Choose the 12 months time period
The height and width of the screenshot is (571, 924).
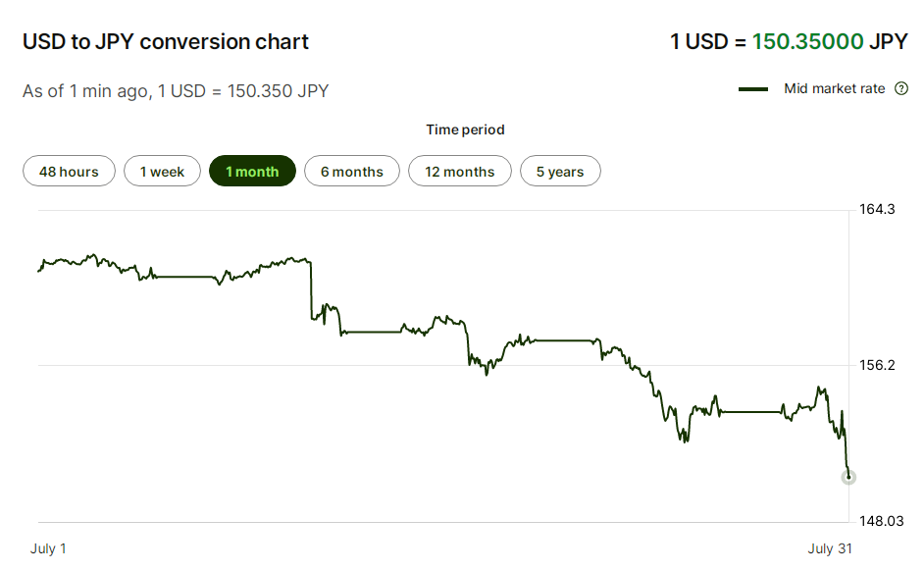(x=459, y=172)
